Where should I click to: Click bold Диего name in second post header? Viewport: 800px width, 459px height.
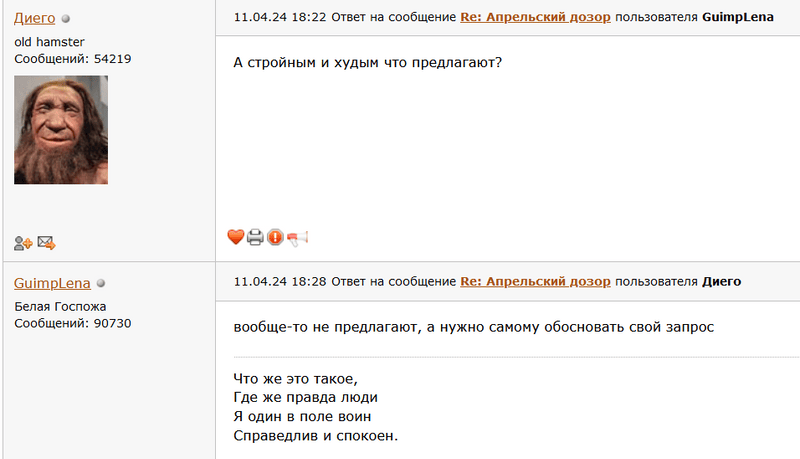[721, 281]
